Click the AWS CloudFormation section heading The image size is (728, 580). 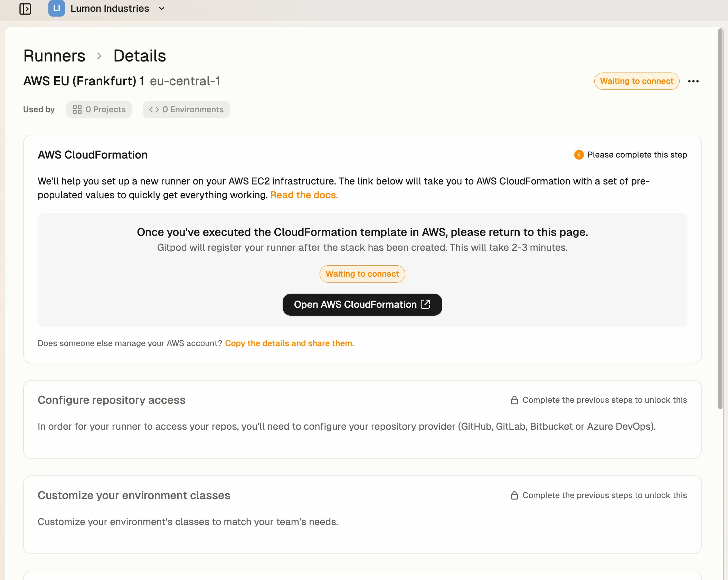tap(93, 155)
